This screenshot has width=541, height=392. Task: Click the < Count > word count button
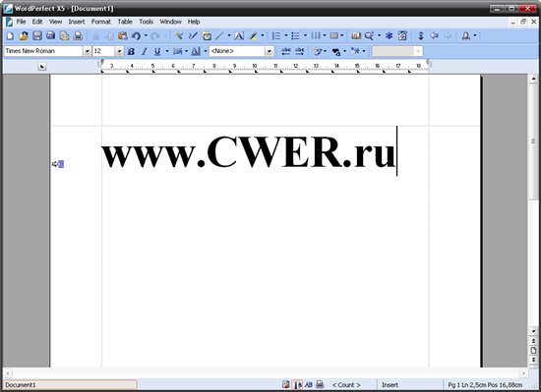[346, 385]
